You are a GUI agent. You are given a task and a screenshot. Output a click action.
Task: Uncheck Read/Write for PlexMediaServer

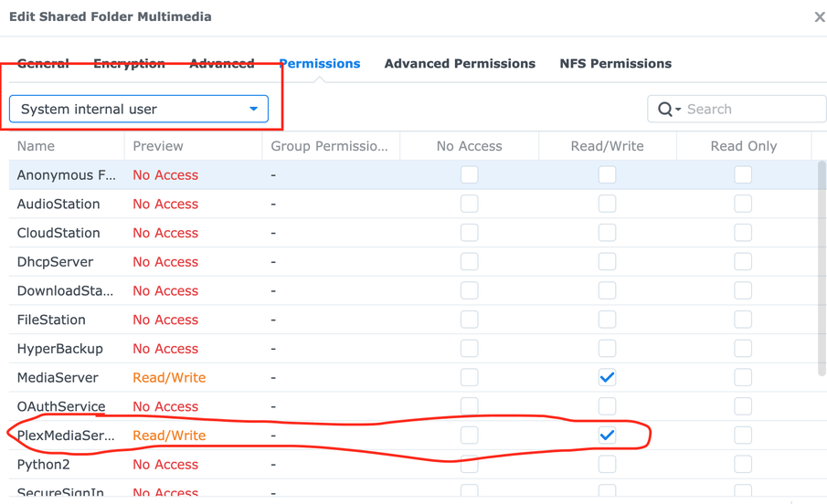[x=607, y=436]
